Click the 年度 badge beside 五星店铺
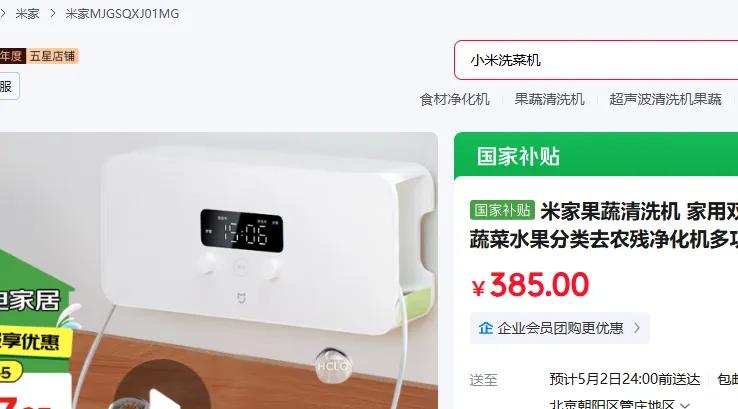Screen dimensions: 738x409 [11, 56]
